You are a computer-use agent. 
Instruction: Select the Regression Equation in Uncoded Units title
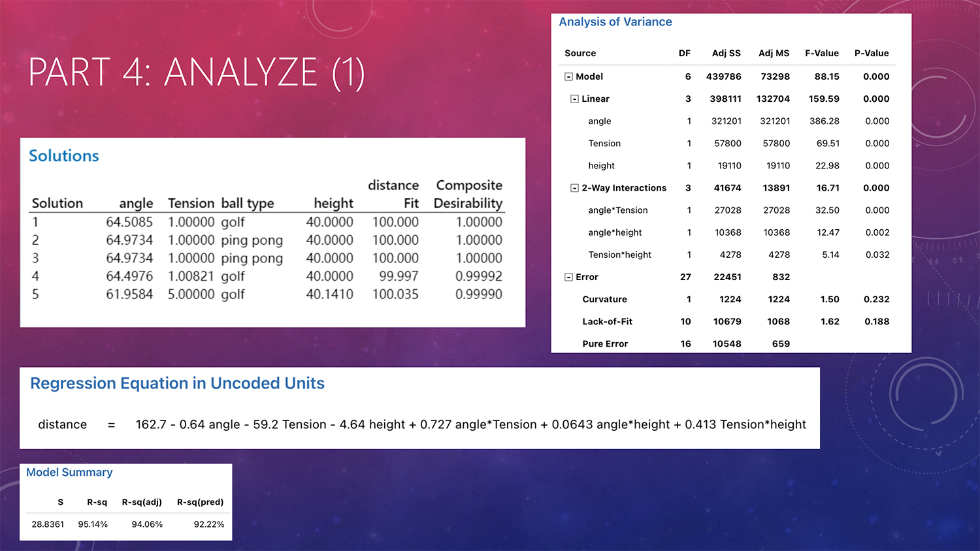coord(177,383)
